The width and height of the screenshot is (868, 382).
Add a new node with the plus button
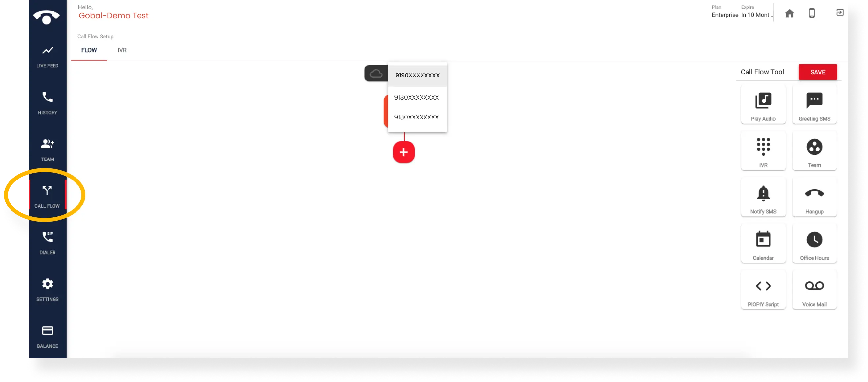[403, 152]
